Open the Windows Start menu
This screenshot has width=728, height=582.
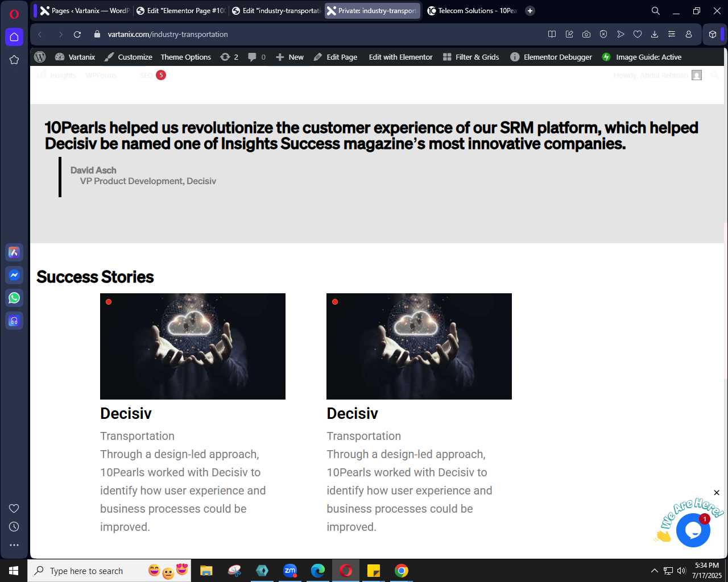point(14,571)
